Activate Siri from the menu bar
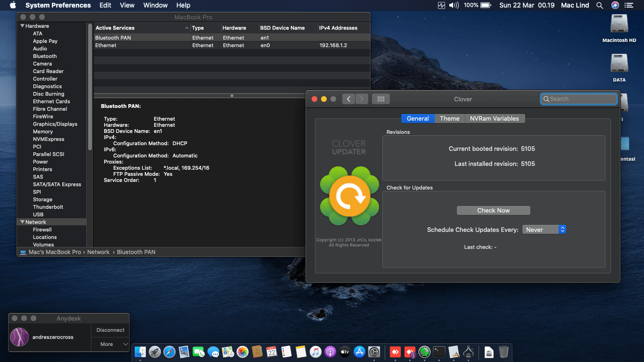This screenshot has width=644, height=362. [615, 5]
